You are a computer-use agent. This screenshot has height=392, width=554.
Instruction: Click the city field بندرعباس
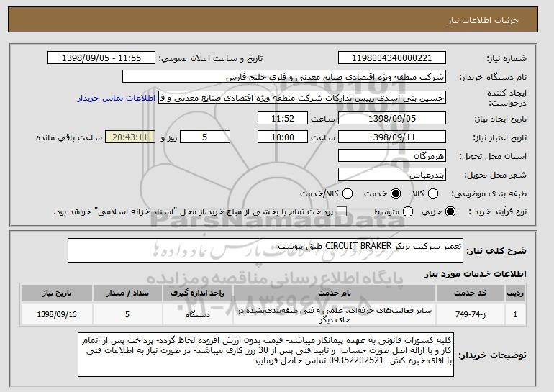[x=392, y=175]
